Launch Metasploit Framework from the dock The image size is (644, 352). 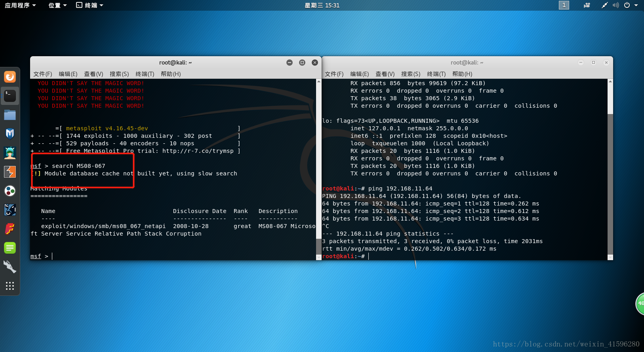[10, 134]
